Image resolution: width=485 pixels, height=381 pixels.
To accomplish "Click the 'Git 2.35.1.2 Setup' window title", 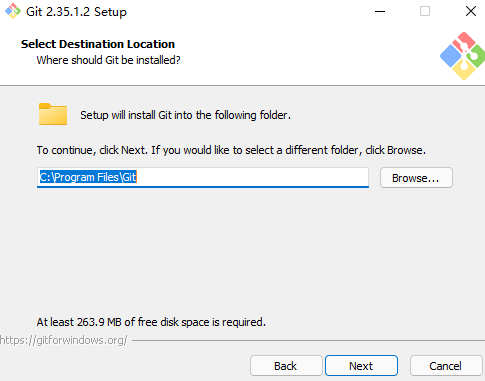I will (x=76, y=12).
